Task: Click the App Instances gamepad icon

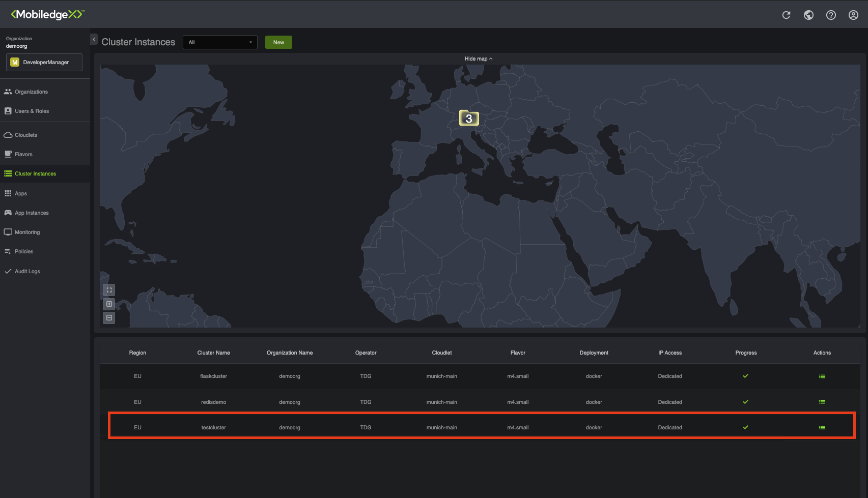Action: click(8, 213)
